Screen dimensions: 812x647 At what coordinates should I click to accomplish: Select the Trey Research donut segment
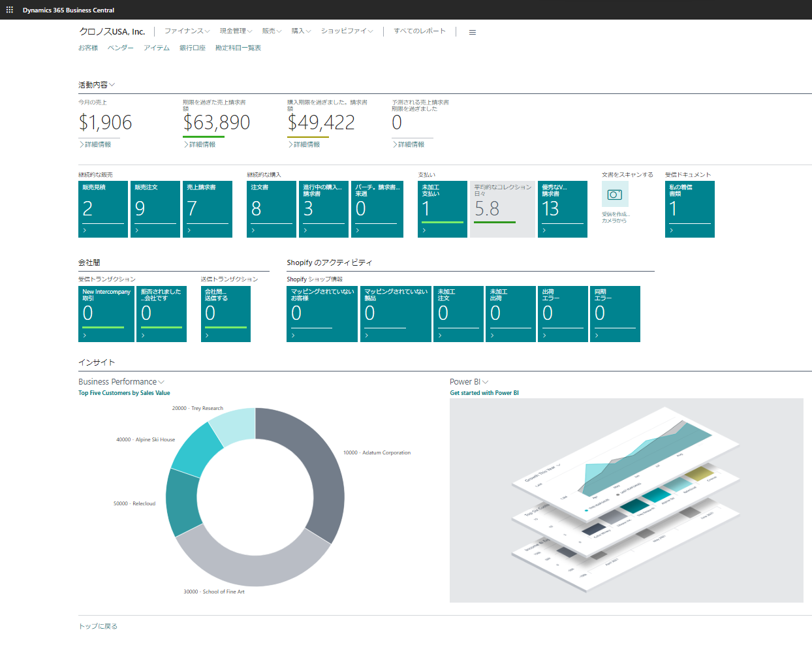[x=235, y=425]
